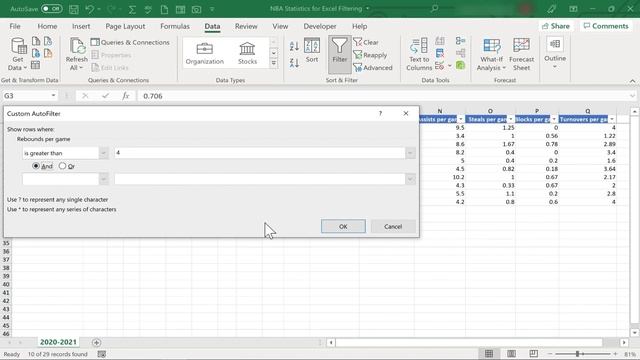This screenshot has width=640, height=360.
Task: Open Queries & Connections pane
Action: coord(130,42)
